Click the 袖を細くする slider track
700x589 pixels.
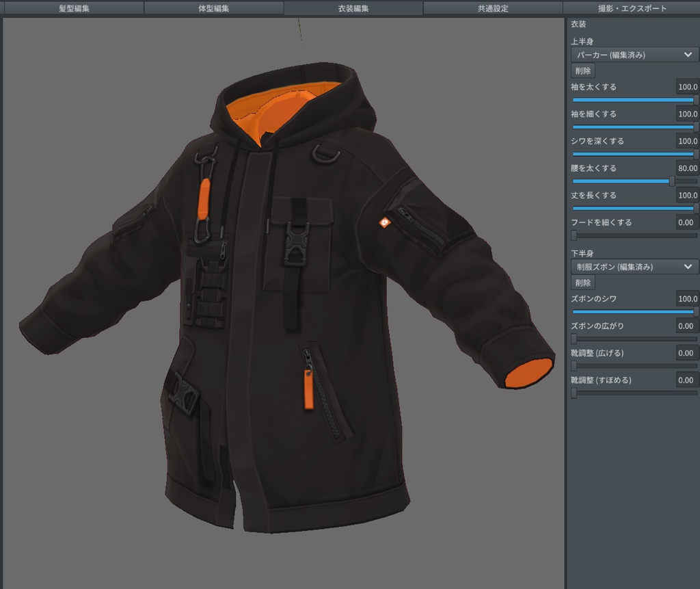[x=633, y=127]
